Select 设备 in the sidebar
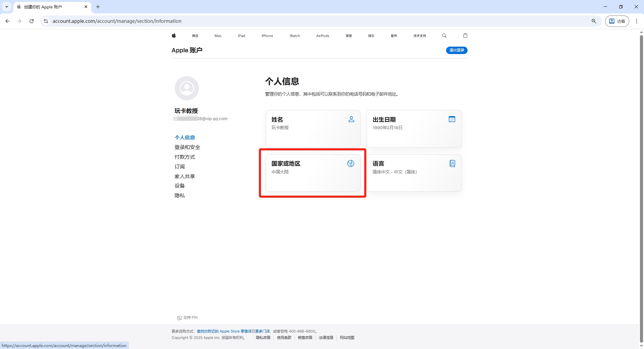644x349 pixels. (x=179, y=186)
